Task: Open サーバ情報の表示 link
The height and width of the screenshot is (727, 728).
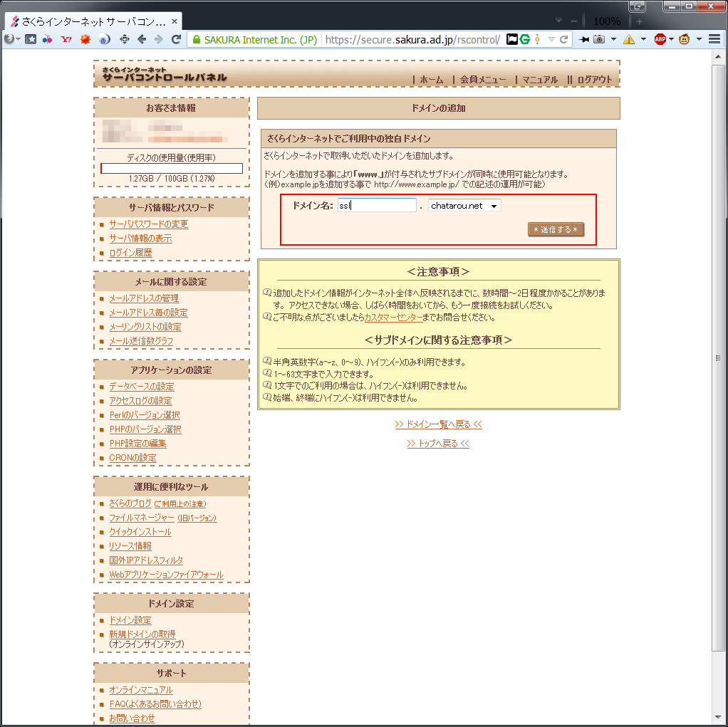Action: [x=140, y=239]
